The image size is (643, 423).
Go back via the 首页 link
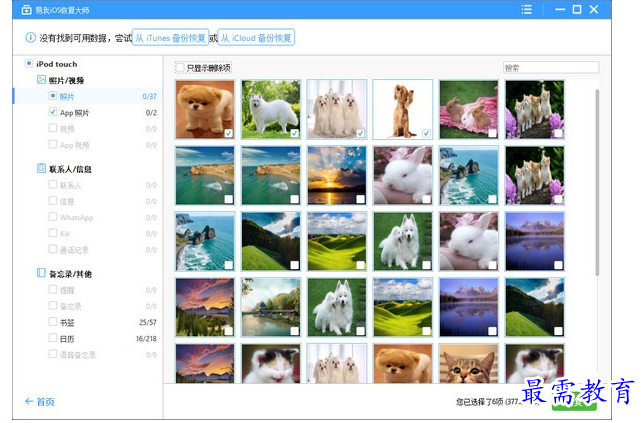coord(46,402)
